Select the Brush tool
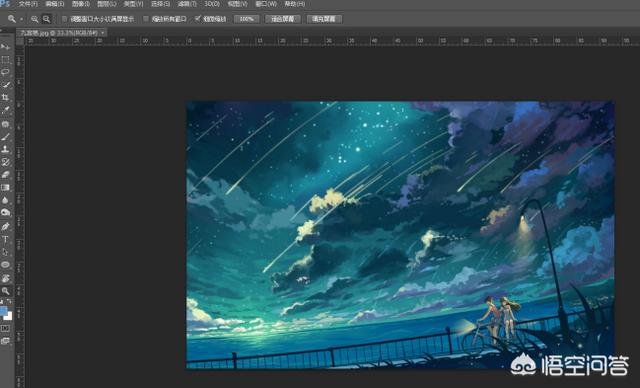 (5, 137)
